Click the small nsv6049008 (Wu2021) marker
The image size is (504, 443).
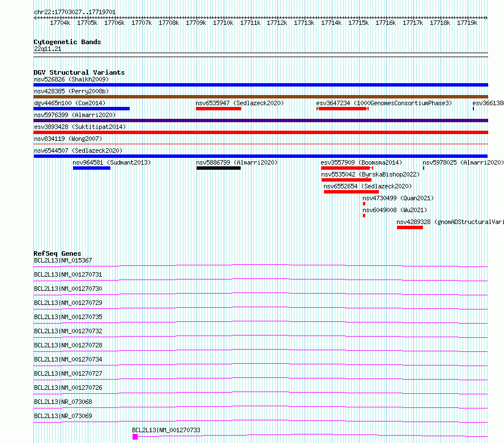[364, 216]
